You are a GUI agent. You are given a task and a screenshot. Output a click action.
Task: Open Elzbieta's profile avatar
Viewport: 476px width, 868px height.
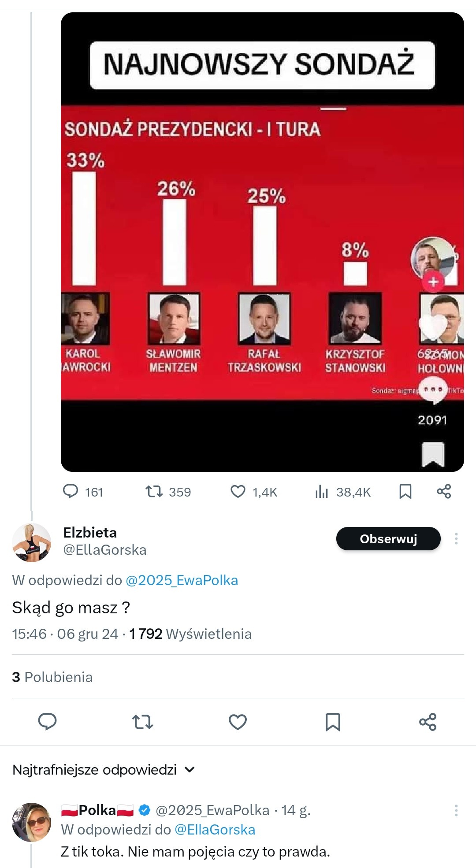pos(32,542)
